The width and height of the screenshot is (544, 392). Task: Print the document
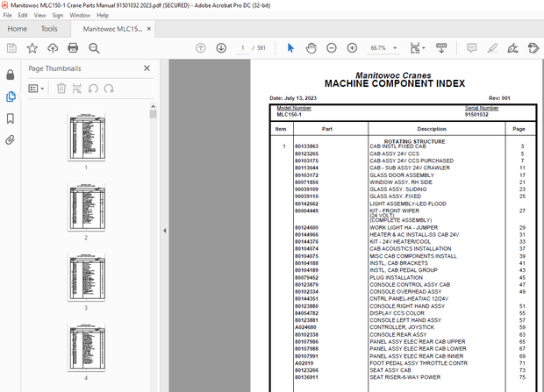[x=73, y=48]
